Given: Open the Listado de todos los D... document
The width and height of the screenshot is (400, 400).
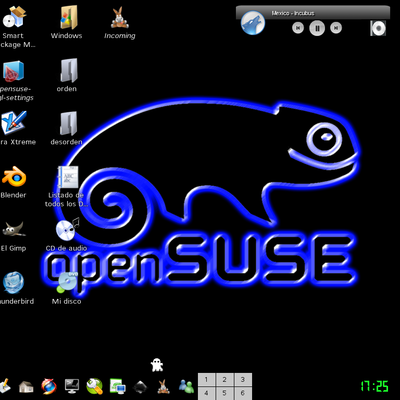Looking at the screenshot, I should [68, 177].
